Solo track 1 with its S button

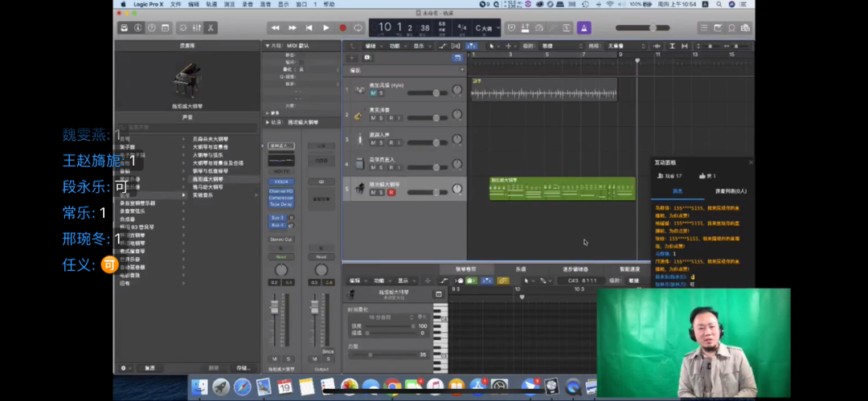(x=381, y=93)
